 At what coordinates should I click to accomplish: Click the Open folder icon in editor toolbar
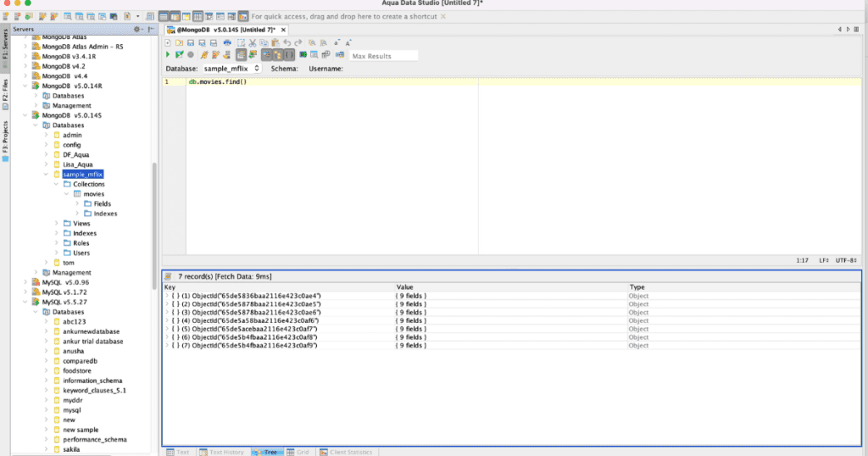coord(180,42)
